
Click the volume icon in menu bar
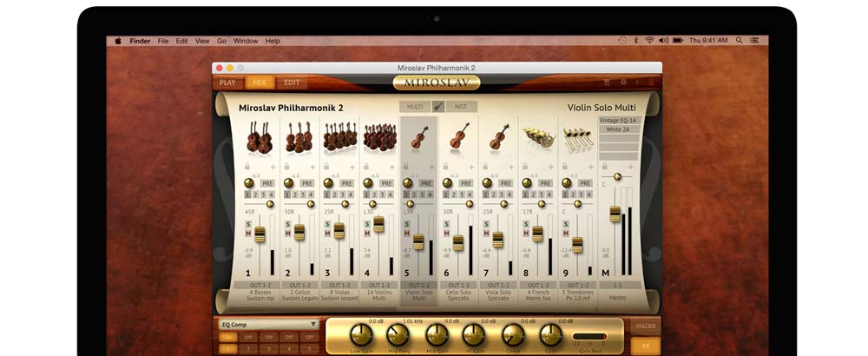click(664, 41)
